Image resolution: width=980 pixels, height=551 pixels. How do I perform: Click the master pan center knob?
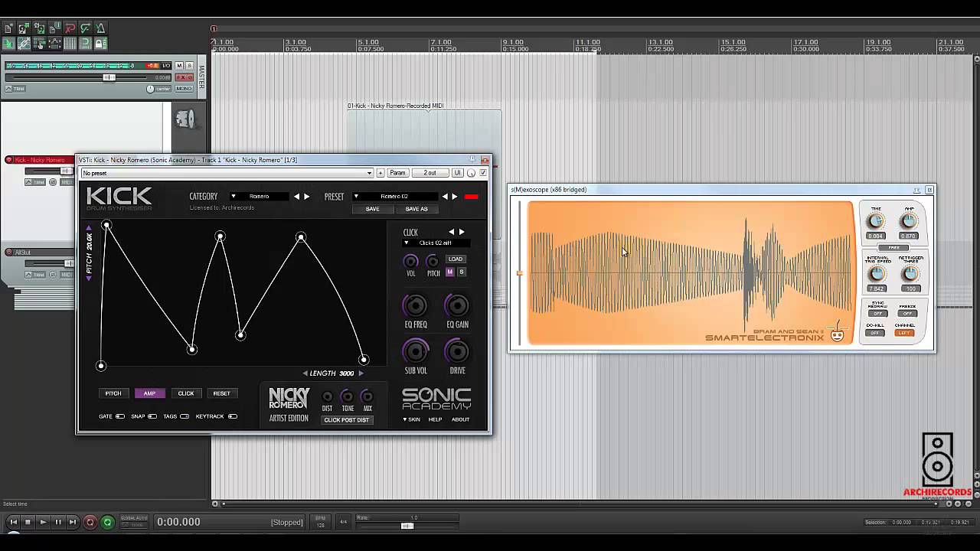click(150, 89)
